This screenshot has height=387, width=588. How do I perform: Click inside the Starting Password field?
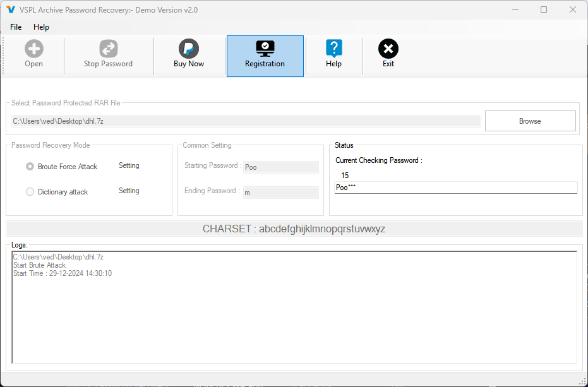[280, 167]
